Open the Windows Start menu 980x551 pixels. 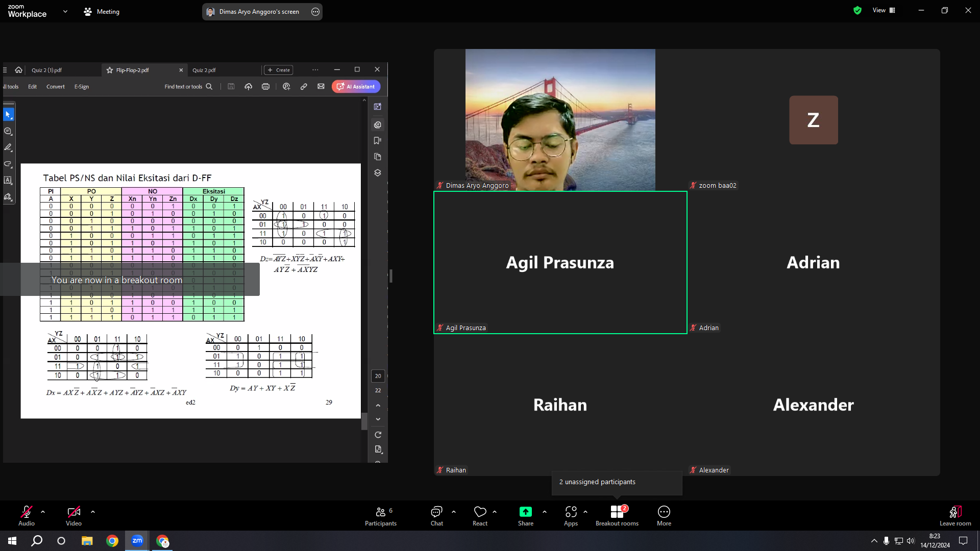[12, 541]
